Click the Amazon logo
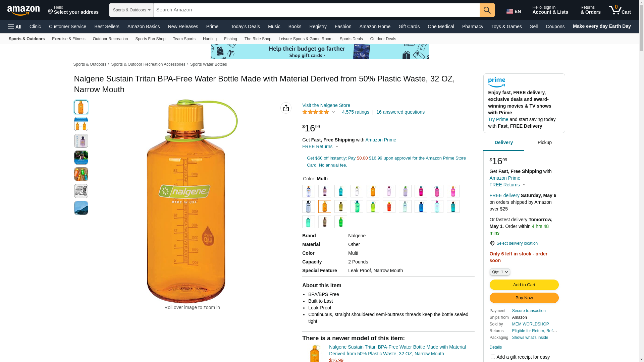 [23, 10]
